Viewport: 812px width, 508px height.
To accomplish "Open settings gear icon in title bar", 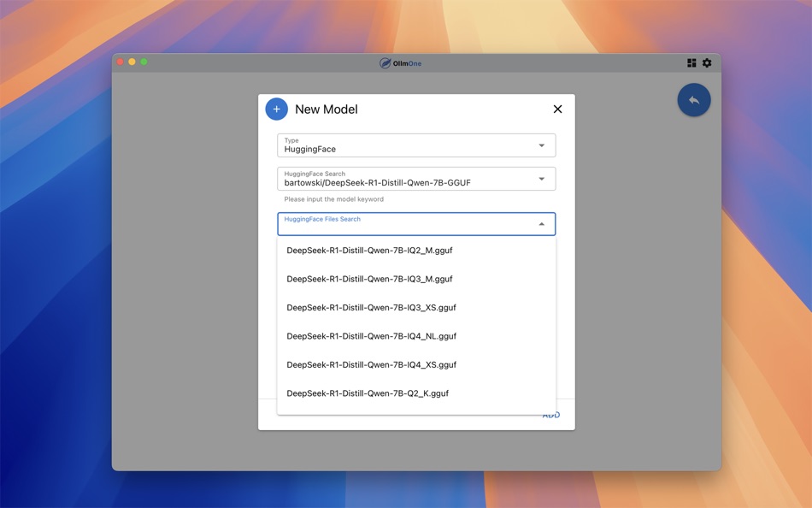I will (707, 62).
